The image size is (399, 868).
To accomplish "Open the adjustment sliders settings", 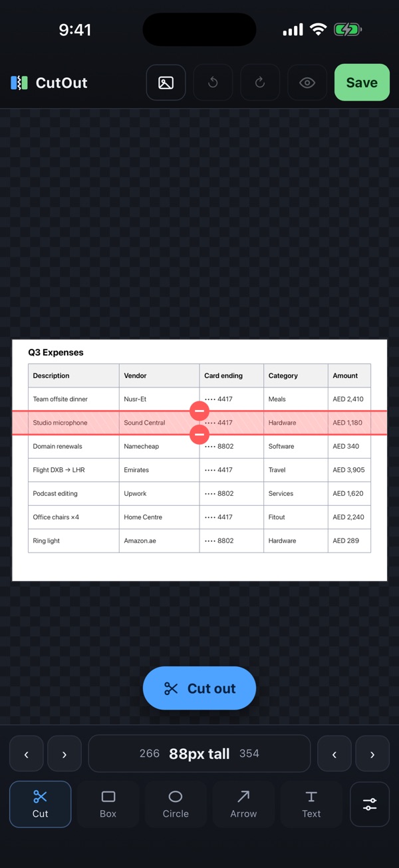I will (x=370, y=804).
